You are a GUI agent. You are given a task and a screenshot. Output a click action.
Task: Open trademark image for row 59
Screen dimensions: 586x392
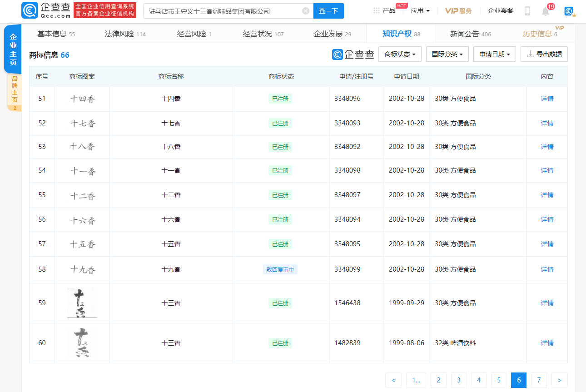82,303
